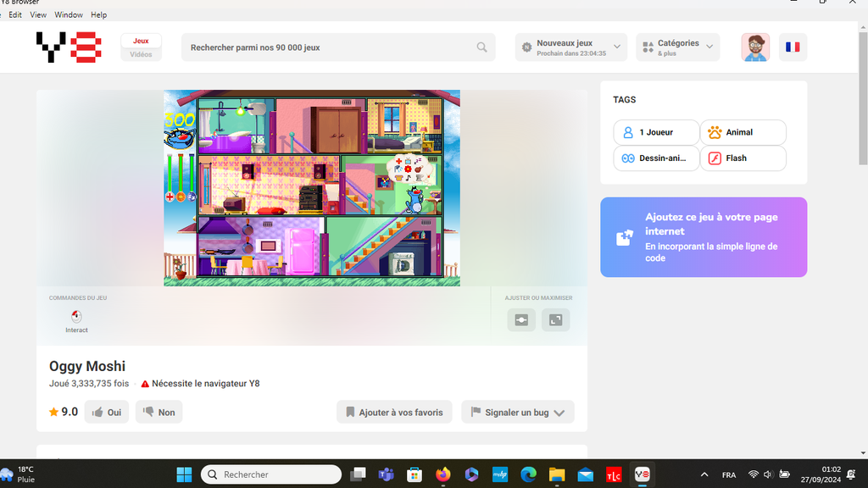
Task: Click the Y8 logo
Action: coord(69,47)
